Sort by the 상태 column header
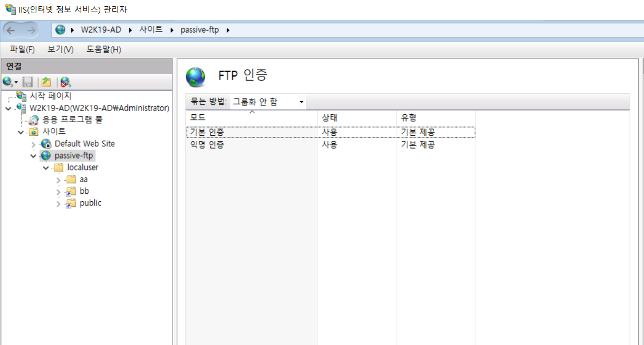644x345 pixels. point(357,117)
